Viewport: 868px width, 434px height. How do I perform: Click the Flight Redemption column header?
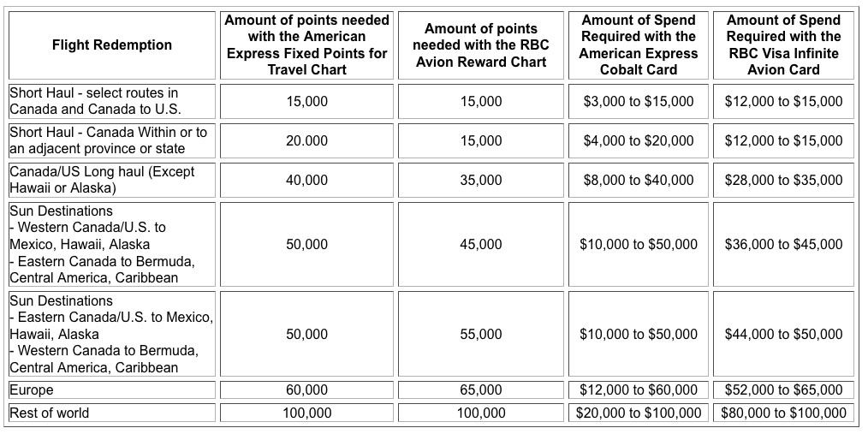[112, 45]
